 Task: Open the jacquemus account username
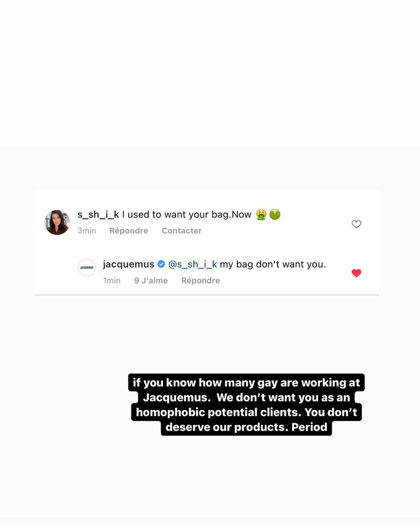(x=128, y=264)
